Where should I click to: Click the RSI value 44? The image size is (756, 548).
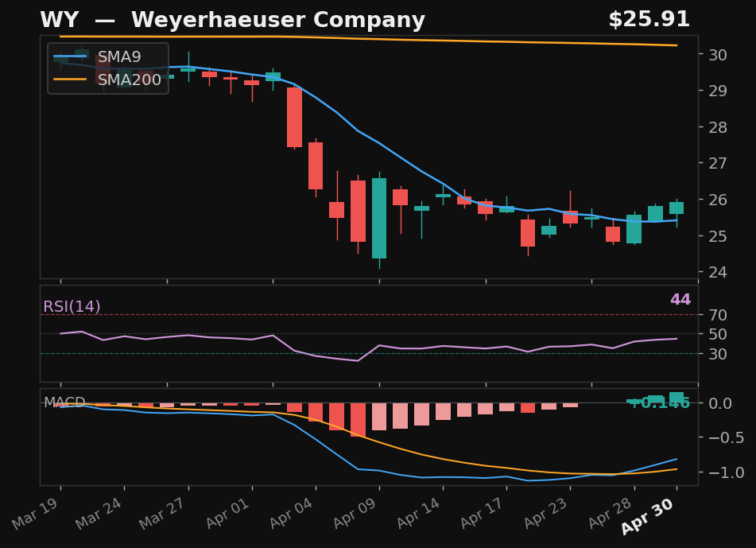tap(680, 300)
